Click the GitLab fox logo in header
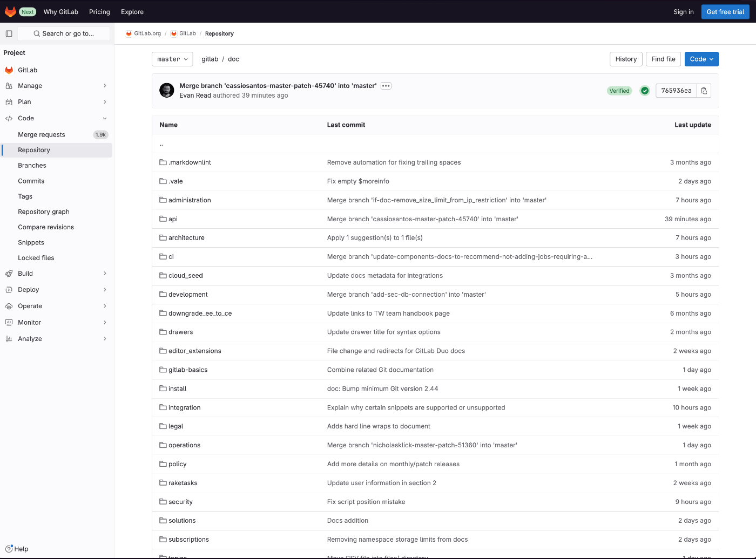The width and height of the screenshot is (756, 559). [10, 11]
